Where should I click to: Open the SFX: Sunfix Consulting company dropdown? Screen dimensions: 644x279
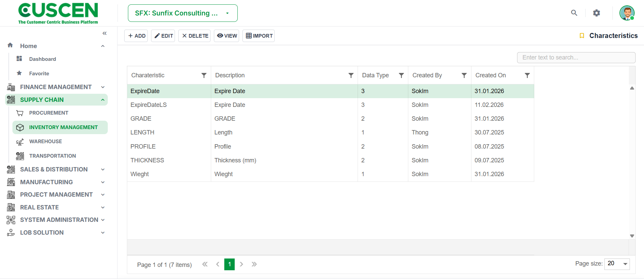(x=183, y=13)
